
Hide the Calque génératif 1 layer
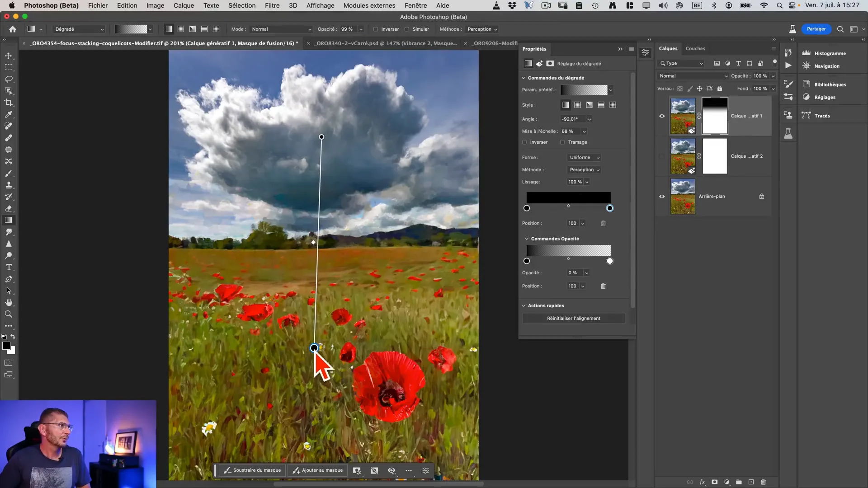tap(662, 116)
